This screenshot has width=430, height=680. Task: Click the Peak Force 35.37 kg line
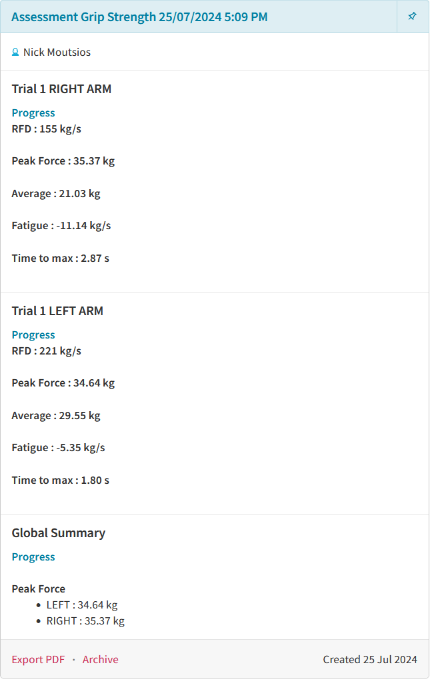(x=63, y=161)
